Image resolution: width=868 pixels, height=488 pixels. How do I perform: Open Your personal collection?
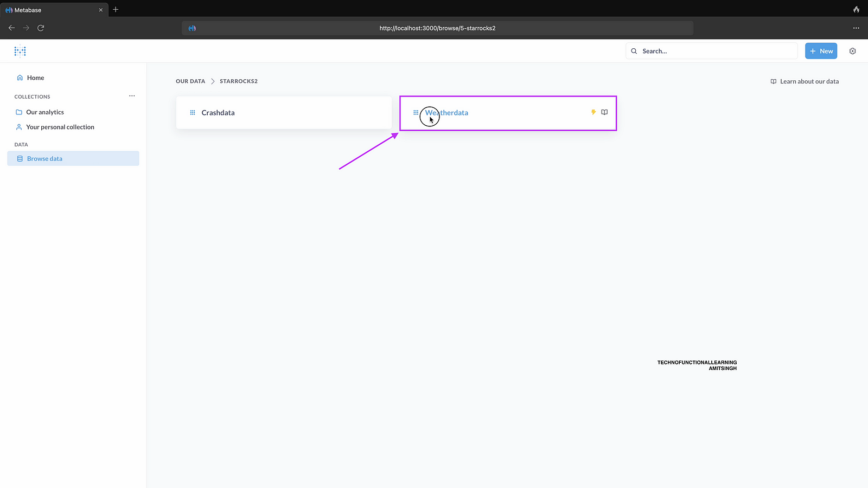pyautogui.click(x=60, y=127)
